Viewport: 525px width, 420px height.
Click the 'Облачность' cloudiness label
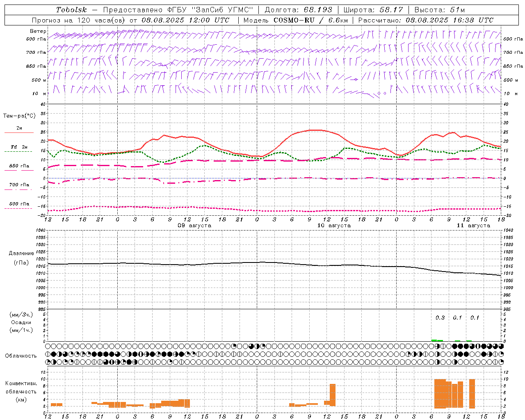[21, 356]
